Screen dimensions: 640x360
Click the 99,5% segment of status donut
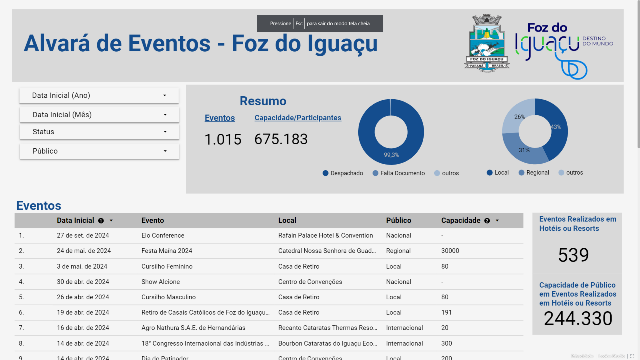(x=391, y=156)
